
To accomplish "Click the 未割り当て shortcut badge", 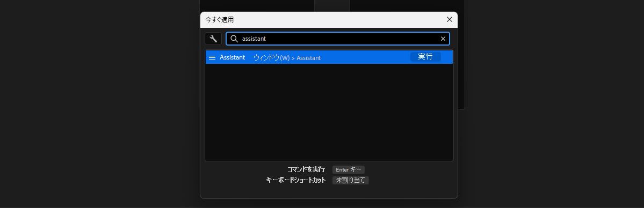I will (350, 180).
